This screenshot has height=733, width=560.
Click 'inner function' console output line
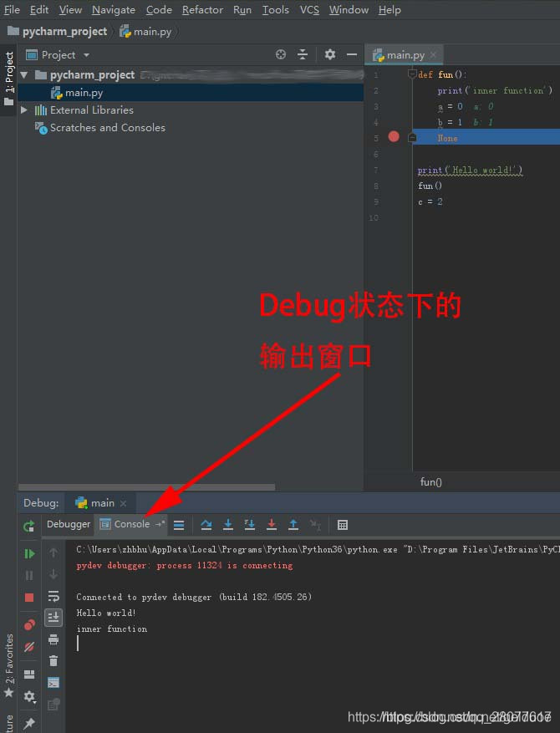coord(112,629)
